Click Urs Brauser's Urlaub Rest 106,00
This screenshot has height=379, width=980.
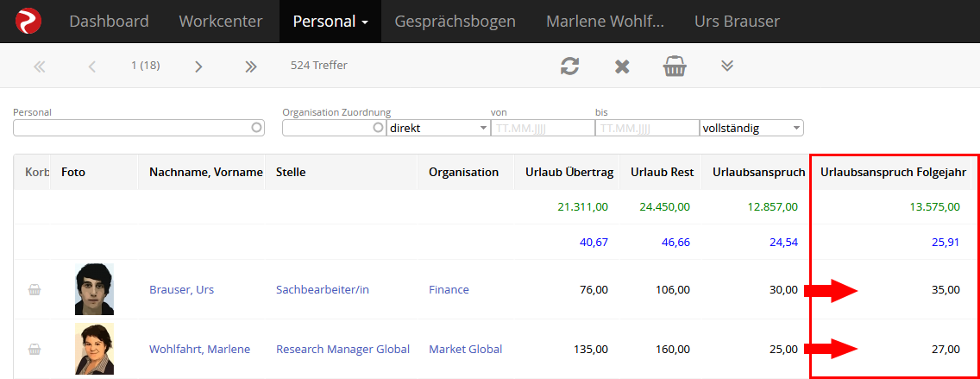coord(673,289)
